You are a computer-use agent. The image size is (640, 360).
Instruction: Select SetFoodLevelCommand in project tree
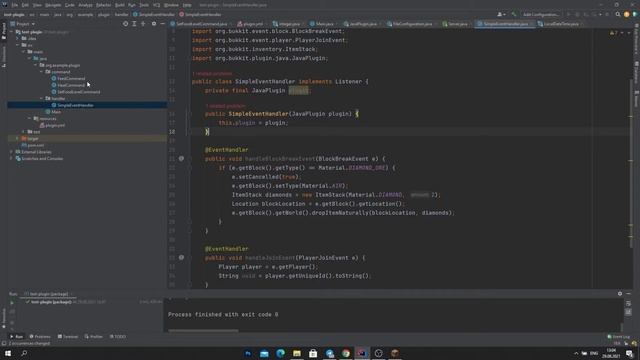tap(76, 92)
